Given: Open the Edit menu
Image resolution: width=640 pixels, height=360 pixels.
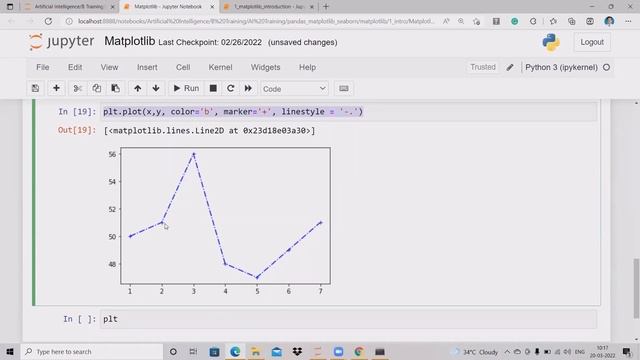Looking at the screenshot, I should [x=75, y=67].
